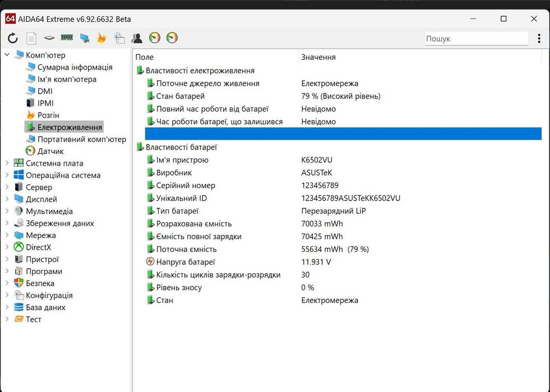Click the Значення column header

[x=318, y=57]
